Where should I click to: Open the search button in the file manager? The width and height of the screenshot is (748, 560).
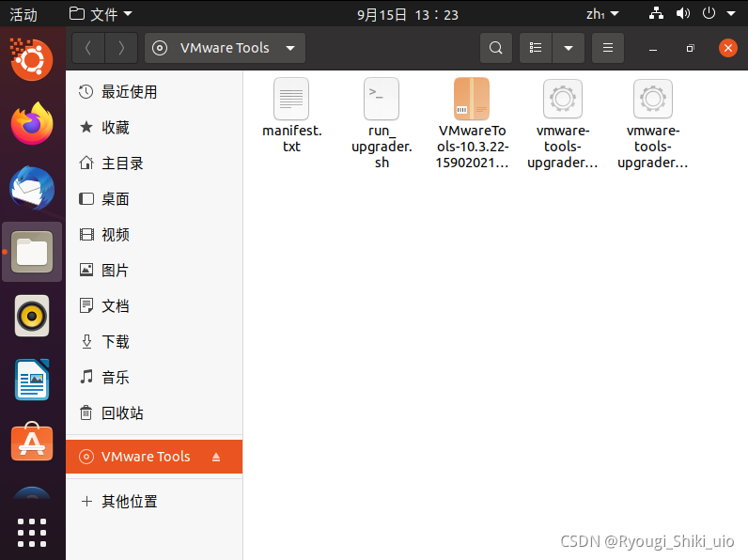496,48
